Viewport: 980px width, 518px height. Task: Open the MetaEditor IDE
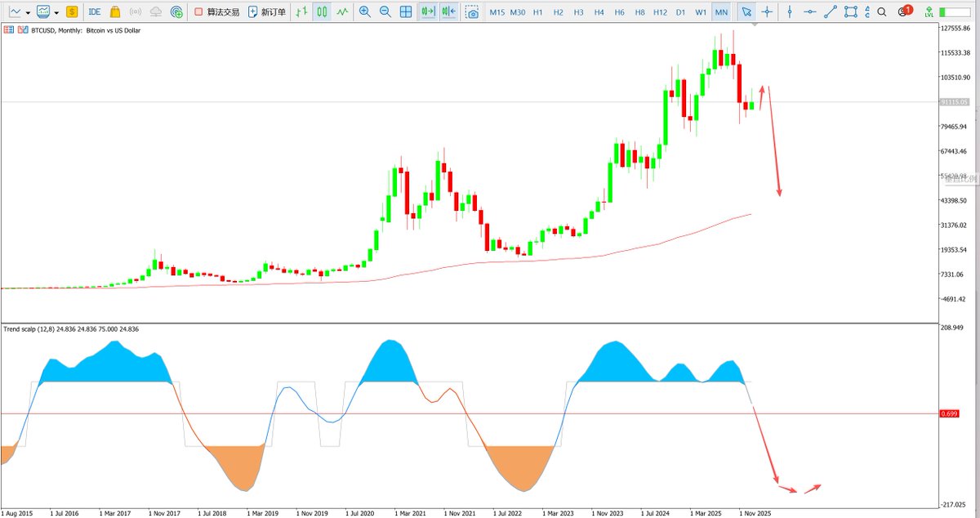95,11
